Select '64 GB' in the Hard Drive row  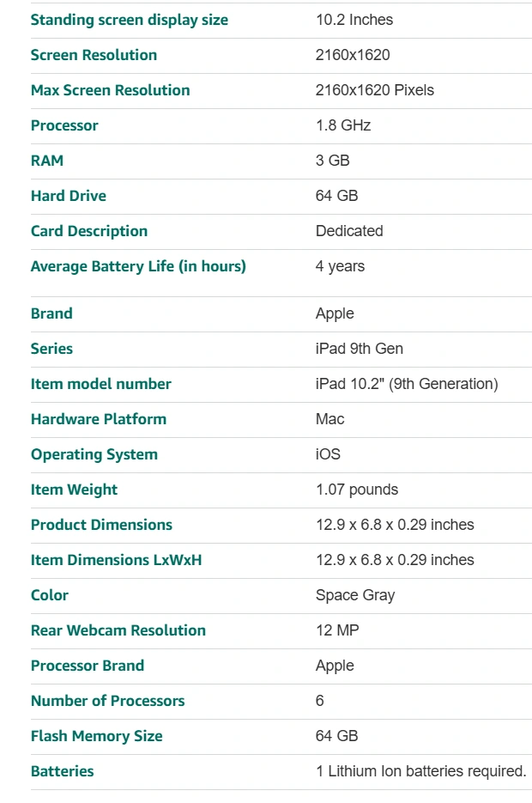[336, 196]
